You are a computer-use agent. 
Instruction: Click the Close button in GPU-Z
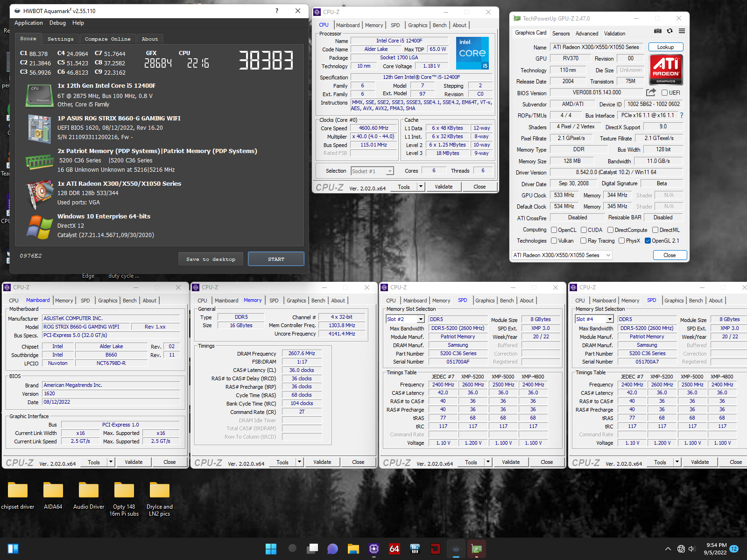tap(669, 255)
